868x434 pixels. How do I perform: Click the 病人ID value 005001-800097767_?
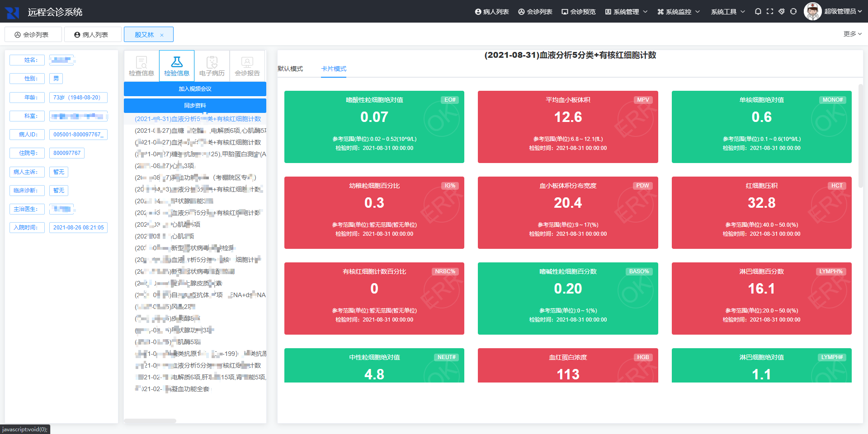pyautogui.click(x=78, y=135)
